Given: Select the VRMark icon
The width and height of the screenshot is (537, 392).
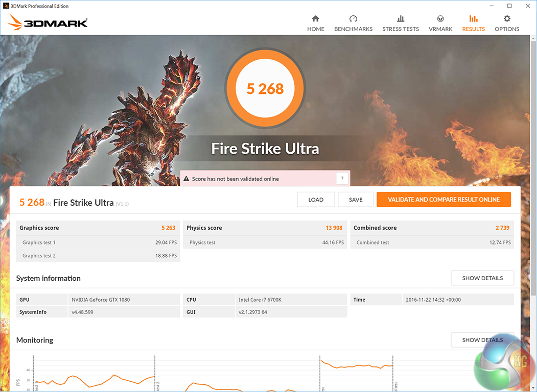Looking at the screenshot, I should click(440, 18).
